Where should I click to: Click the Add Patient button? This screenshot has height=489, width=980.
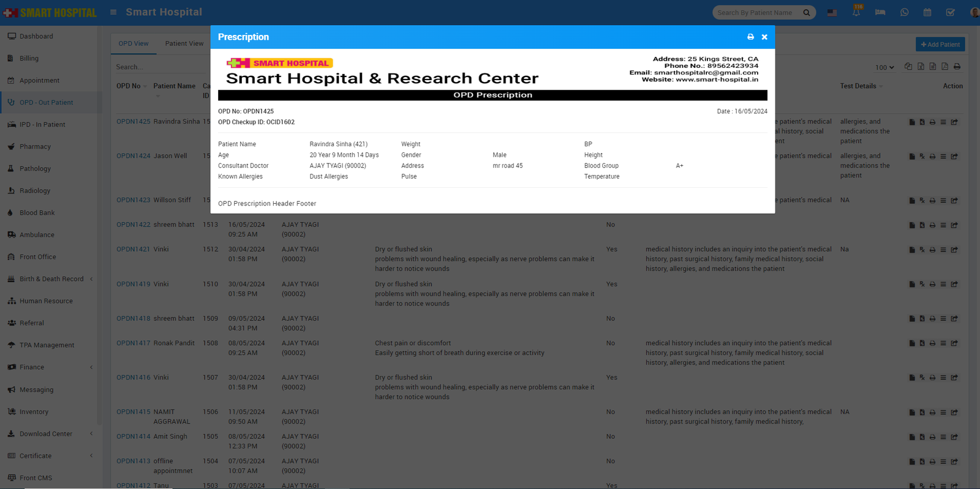940,44
